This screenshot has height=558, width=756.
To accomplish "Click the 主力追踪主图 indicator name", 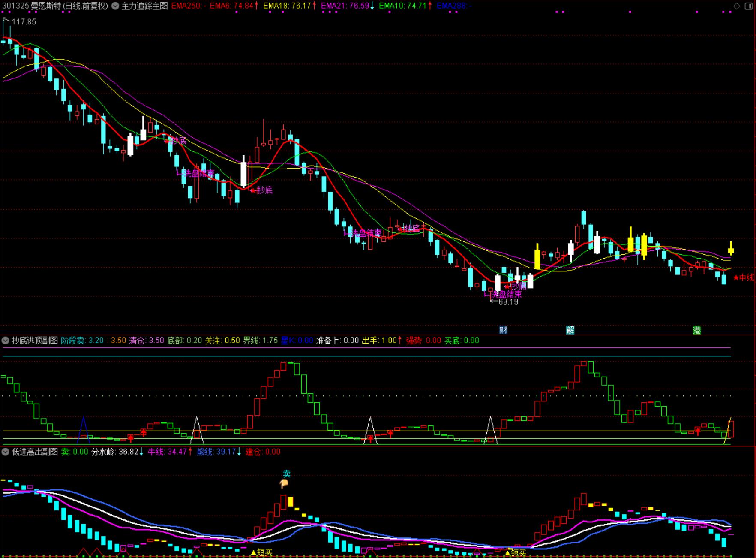I will [x=144, y=6].
